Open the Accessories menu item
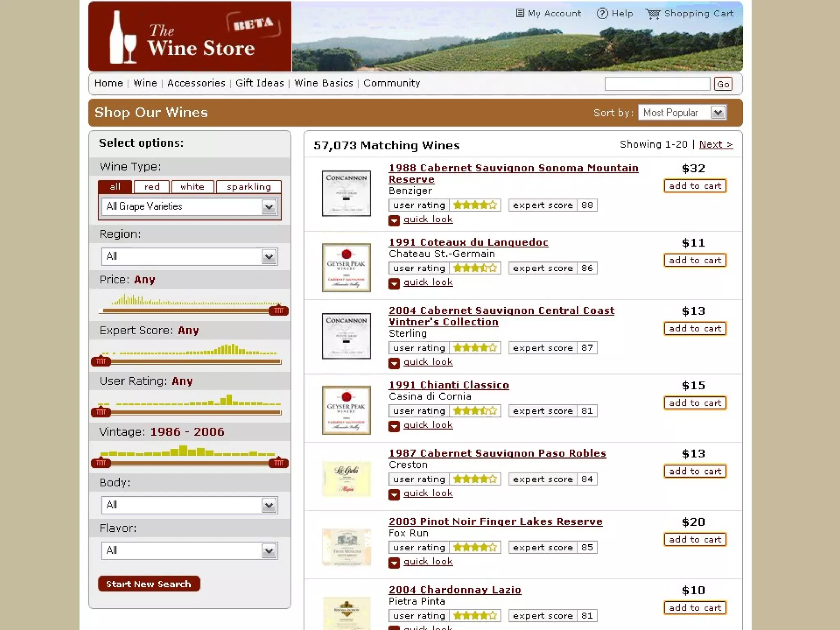The image size is (840, 630). point(196,83)
